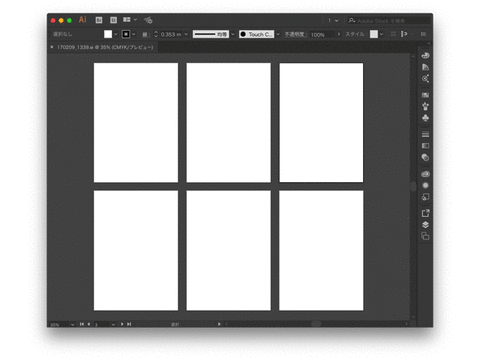Click the arrange documents icon
This screenshot has width=480, height=360.
[127, 20]
